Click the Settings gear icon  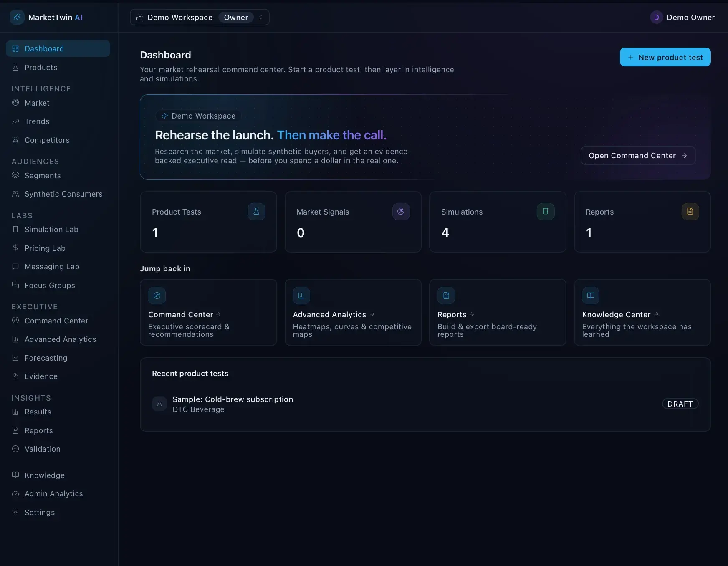pyautogui.click(x=15, y=512)
